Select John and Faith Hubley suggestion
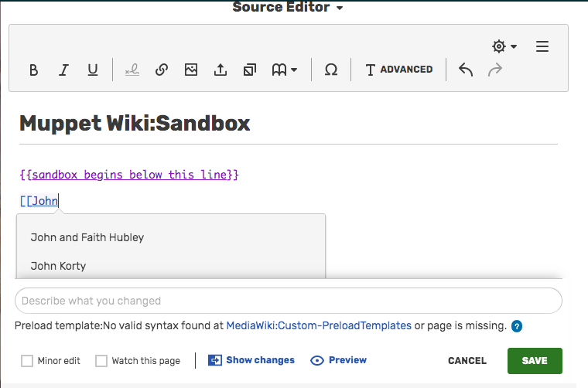Viewport: 588px width, 388px height. (x=87, y=237)
